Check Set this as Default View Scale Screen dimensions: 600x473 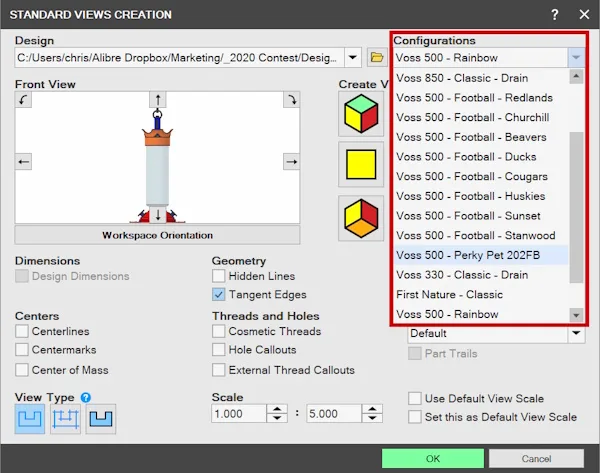(415, 417)
